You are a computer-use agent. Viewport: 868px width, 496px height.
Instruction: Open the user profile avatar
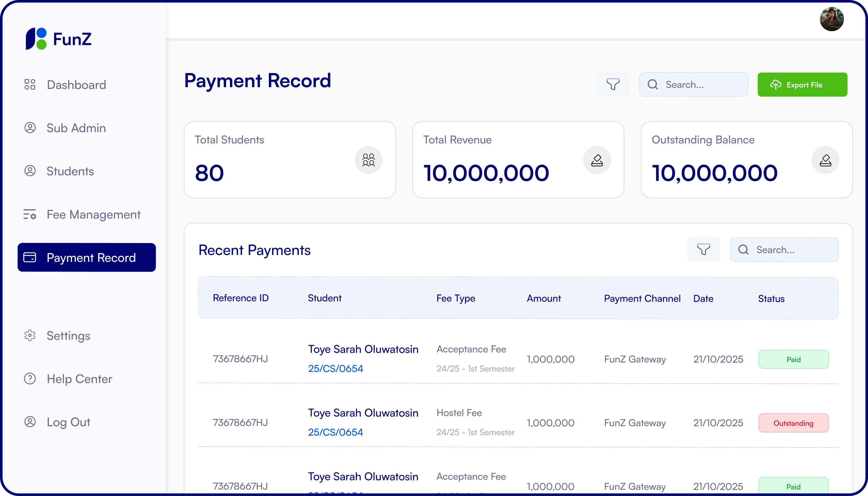point(831,19)
